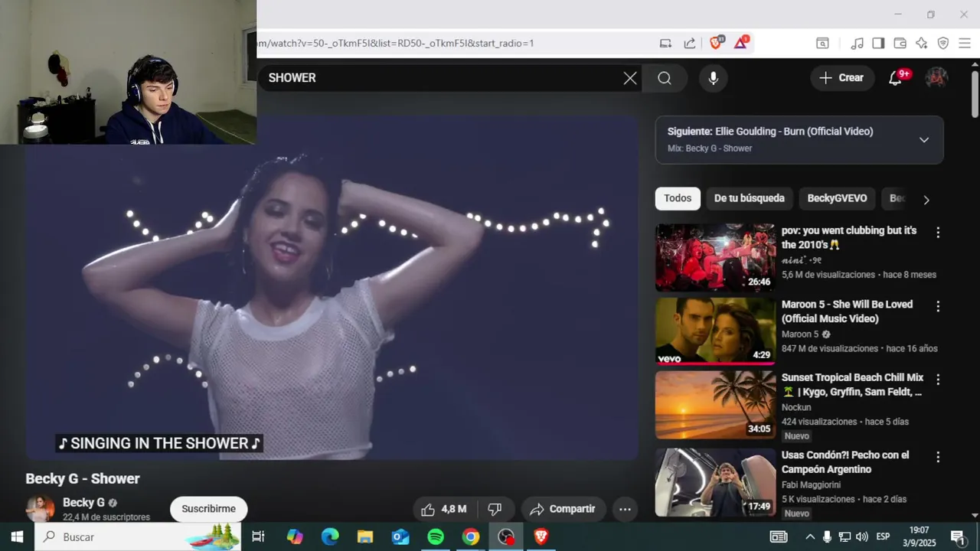
Task: Click the Becky G channel name link
Action: tap(83, 503)
